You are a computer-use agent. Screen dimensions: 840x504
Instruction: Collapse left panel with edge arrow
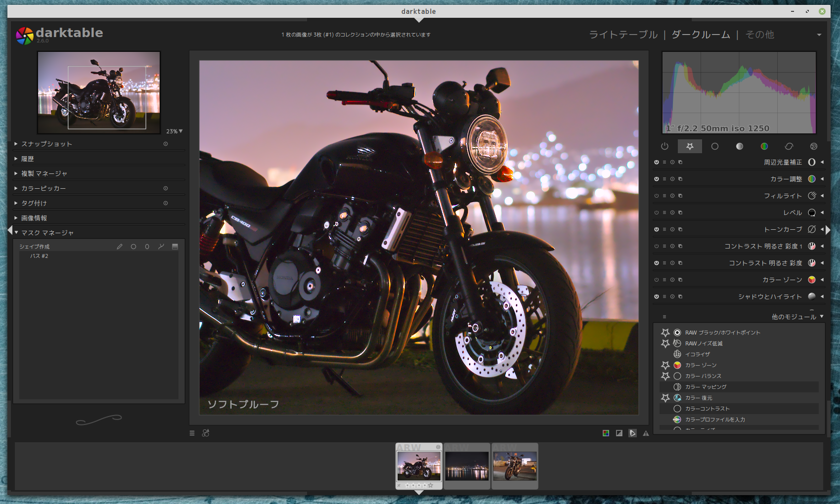coord(10,230)
